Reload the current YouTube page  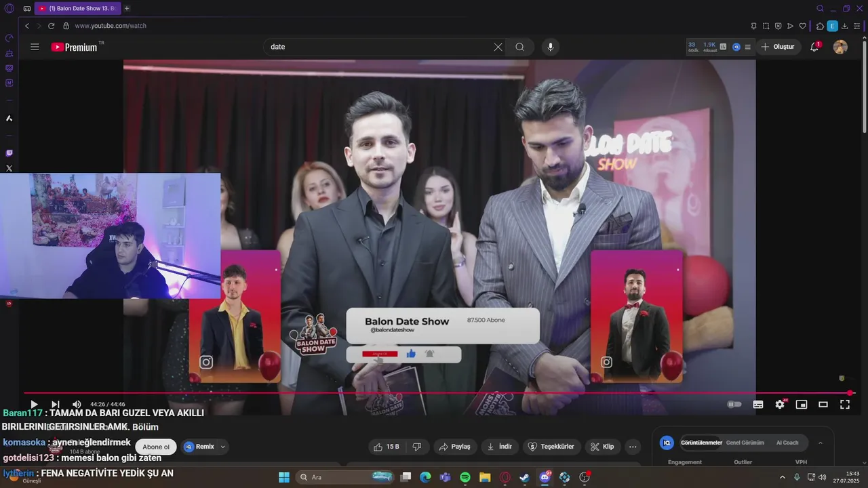(x=51, y=26)
